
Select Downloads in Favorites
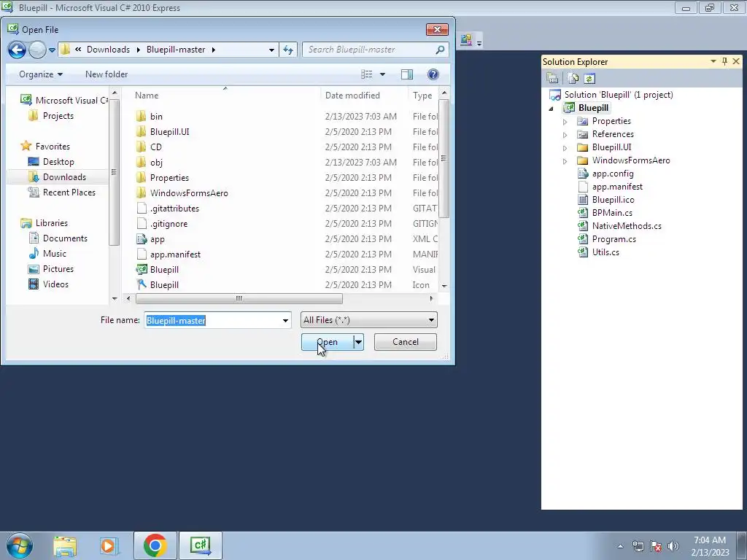tap(57, 176)
